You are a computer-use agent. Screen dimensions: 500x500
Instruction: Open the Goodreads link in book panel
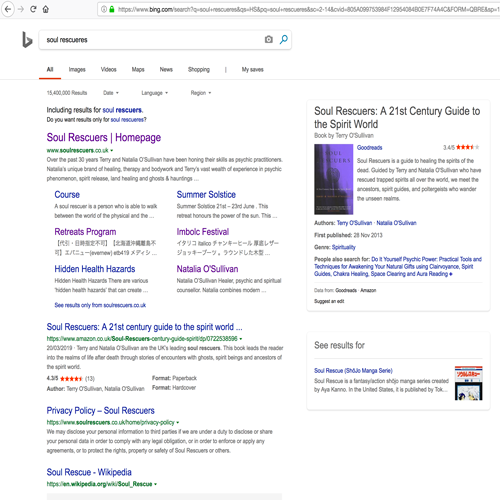pos(369,147)
